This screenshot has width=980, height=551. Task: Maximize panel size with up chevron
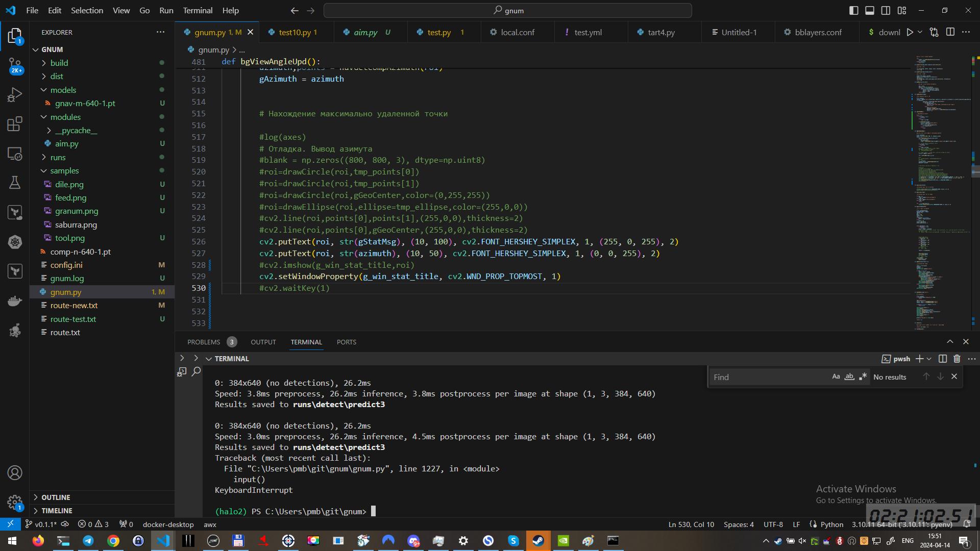coord(950,342)
